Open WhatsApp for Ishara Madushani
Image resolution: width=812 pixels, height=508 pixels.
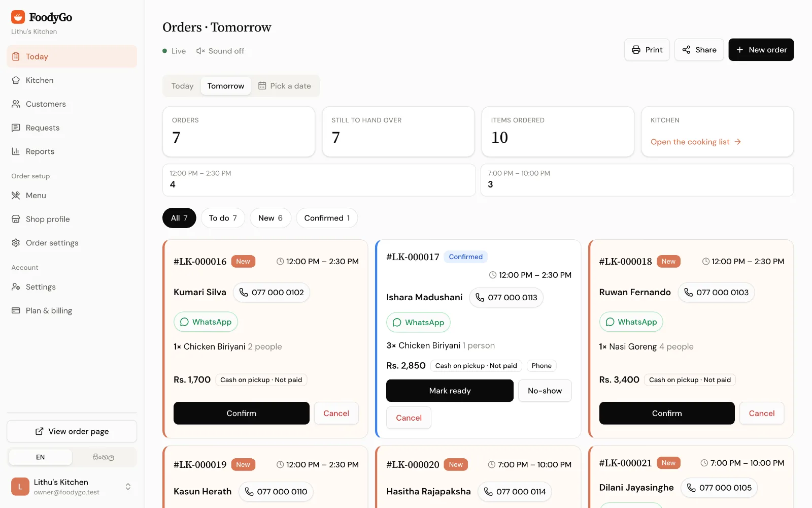[418, 323]
